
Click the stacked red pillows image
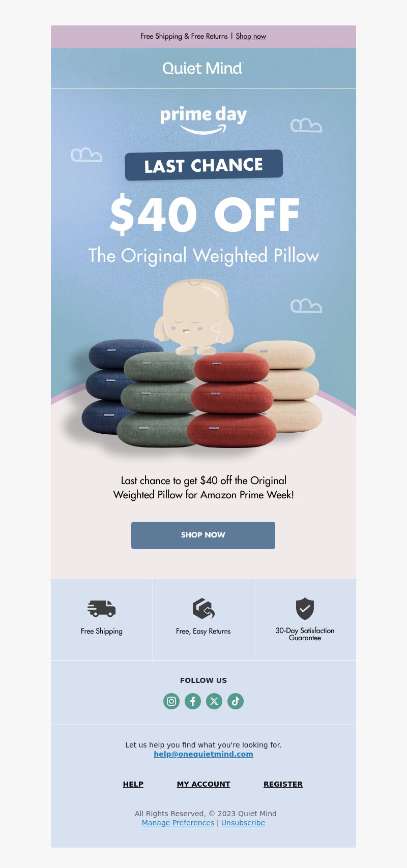tap(232, 400)
